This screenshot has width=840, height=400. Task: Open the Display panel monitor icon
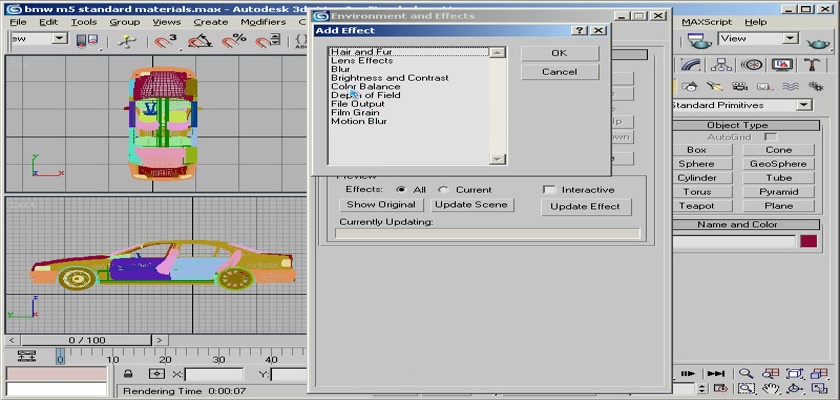pyautogui.click(x=782, y=65)
